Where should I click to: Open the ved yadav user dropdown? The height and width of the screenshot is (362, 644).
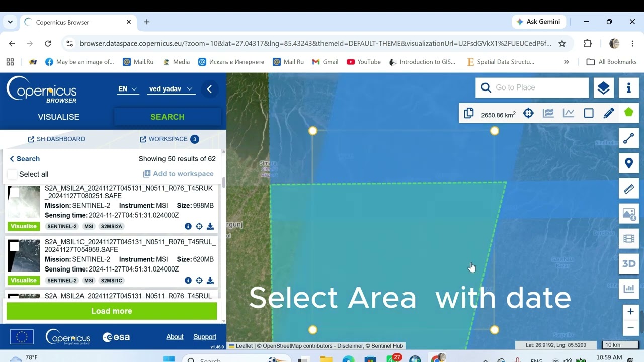[171, 89]
